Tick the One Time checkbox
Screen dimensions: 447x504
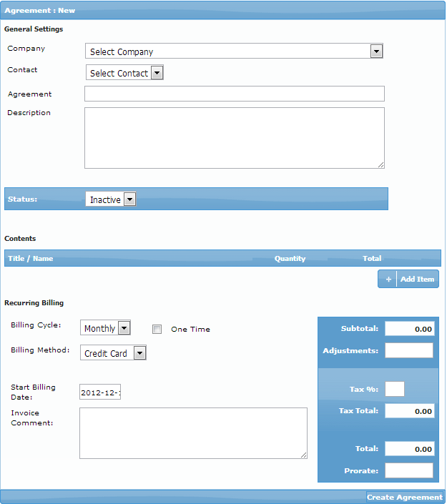tap(157, 330)
